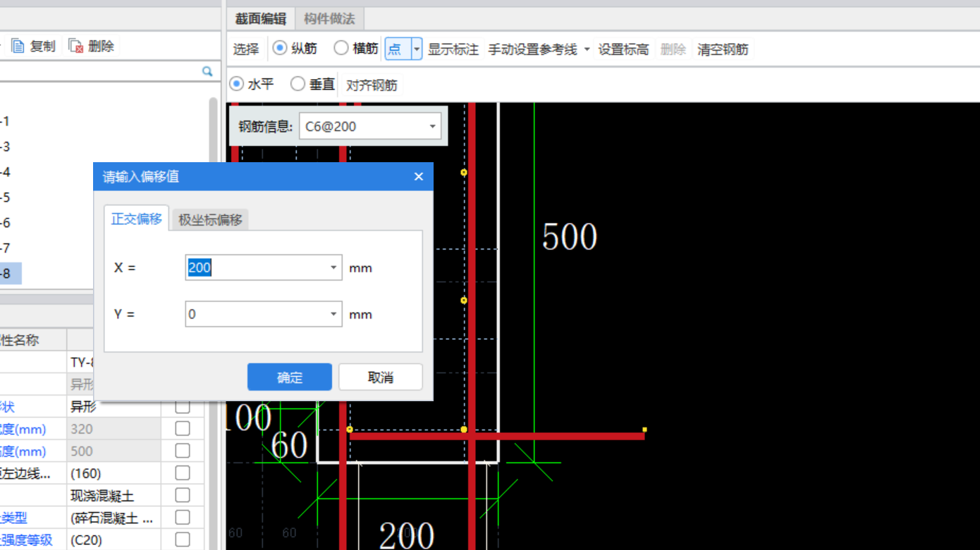Open the 正交偏移 tab

pyautogui.click(x=137, y=219)
